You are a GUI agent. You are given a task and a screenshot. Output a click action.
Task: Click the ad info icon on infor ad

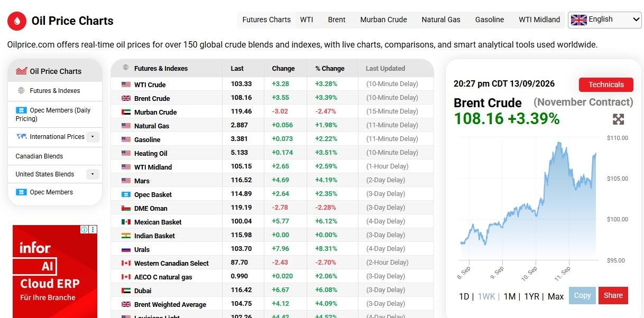(85, 229)
